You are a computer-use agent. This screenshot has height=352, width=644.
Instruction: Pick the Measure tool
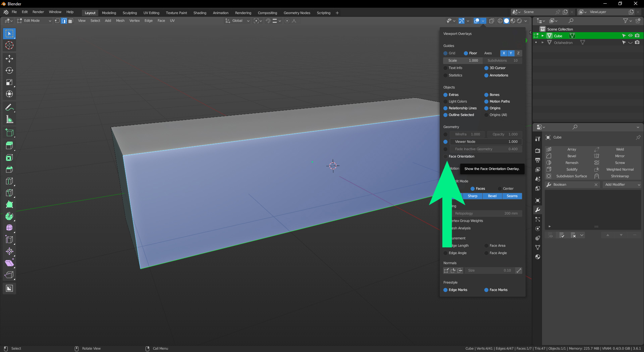click(9, 120)
